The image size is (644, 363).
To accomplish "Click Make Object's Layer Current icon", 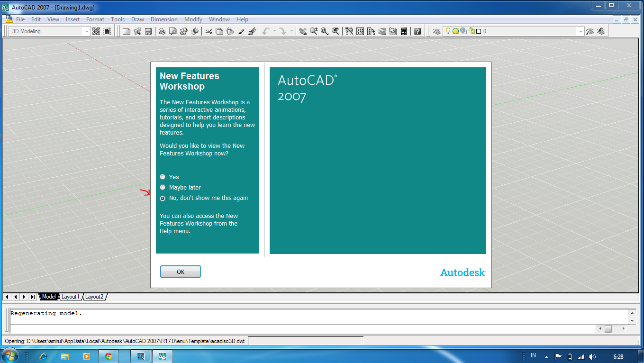I will pos(590,31).
